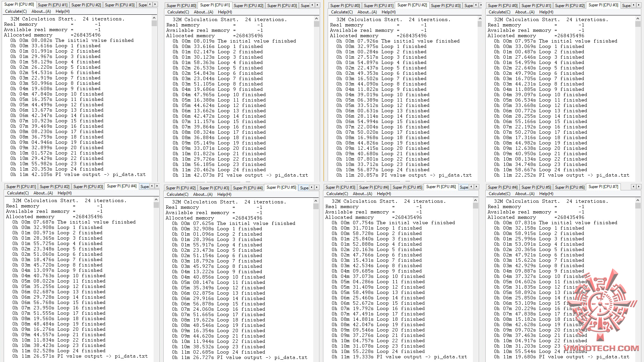Click scrollbar up arrow in CPU #0 active window

154,17
